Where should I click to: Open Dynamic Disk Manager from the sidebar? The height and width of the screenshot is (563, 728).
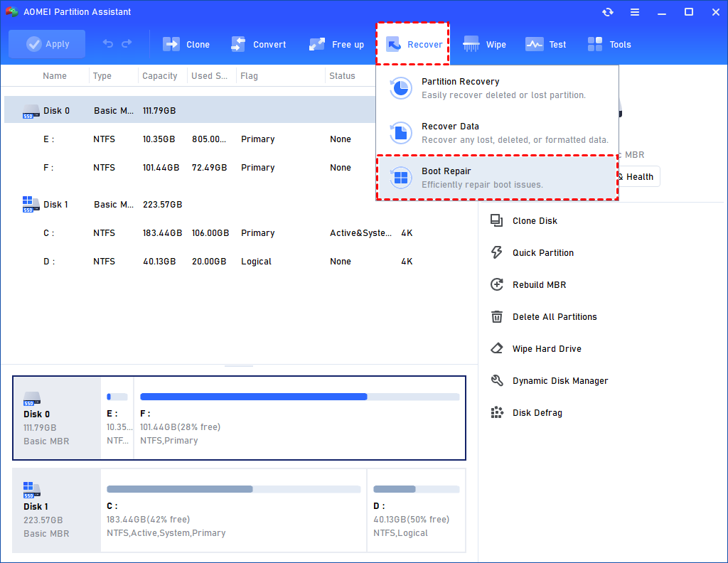coord(559,380)
